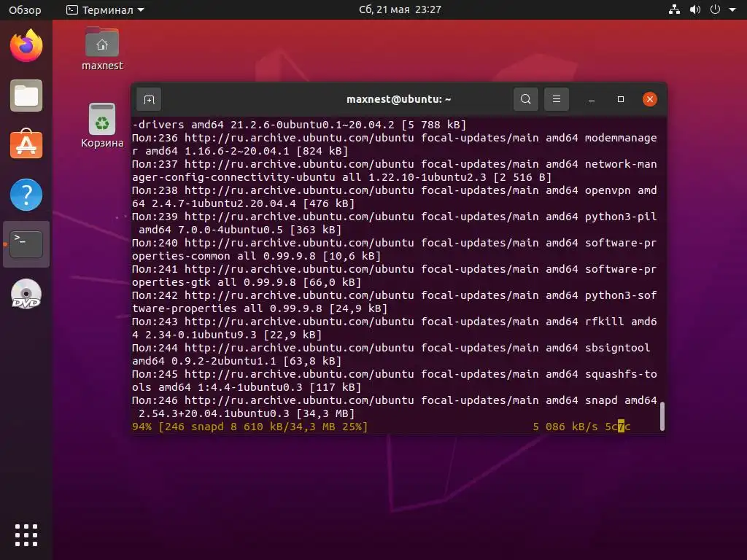Screen dimensions: 747x560
Task: Open Firefox from the dock
Action: [26, 45]
